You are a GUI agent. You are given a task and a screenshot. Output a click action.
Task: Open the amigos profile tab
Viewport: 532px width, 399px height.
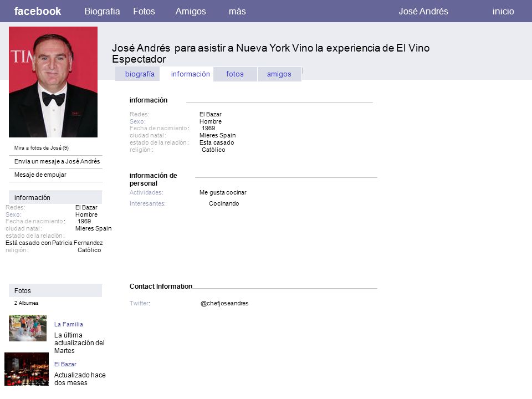(279, 74)
